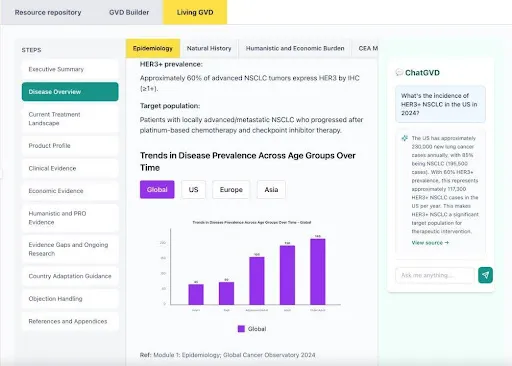Send the ChatGVD message with paper plane icon
Screen dimensions: 512x366
[x=485, y=275]
